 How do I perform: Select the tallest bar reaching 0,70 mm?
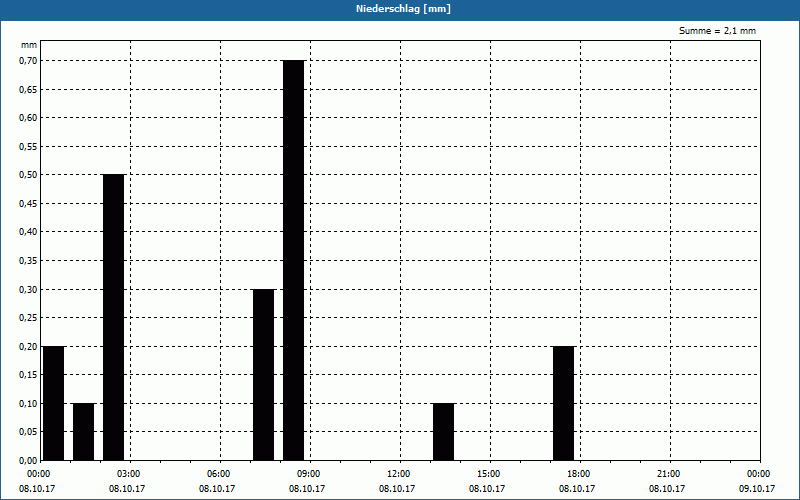(x=293, y=260)
